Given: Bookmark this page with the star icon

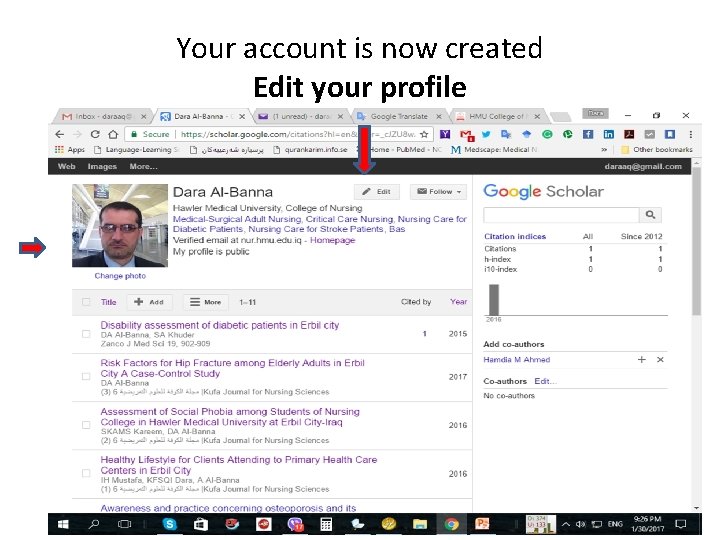Looking at the screenshot, I should [424, 134].
